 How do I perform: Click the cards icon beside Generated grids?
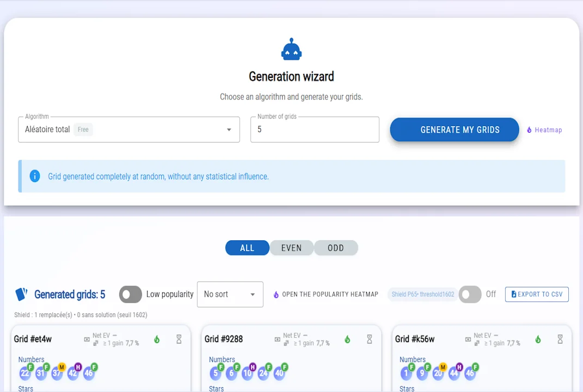tap(21, 294)
